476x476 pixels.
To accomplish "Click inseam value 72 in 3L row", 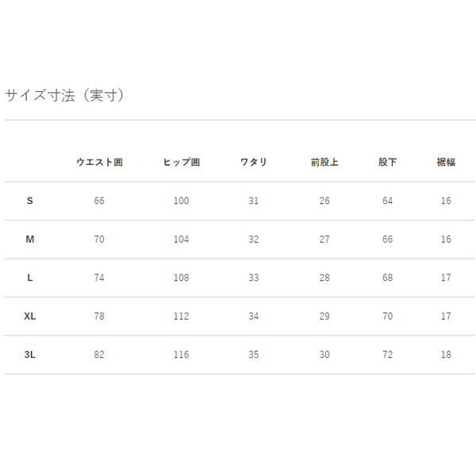I will pos(387,355).
